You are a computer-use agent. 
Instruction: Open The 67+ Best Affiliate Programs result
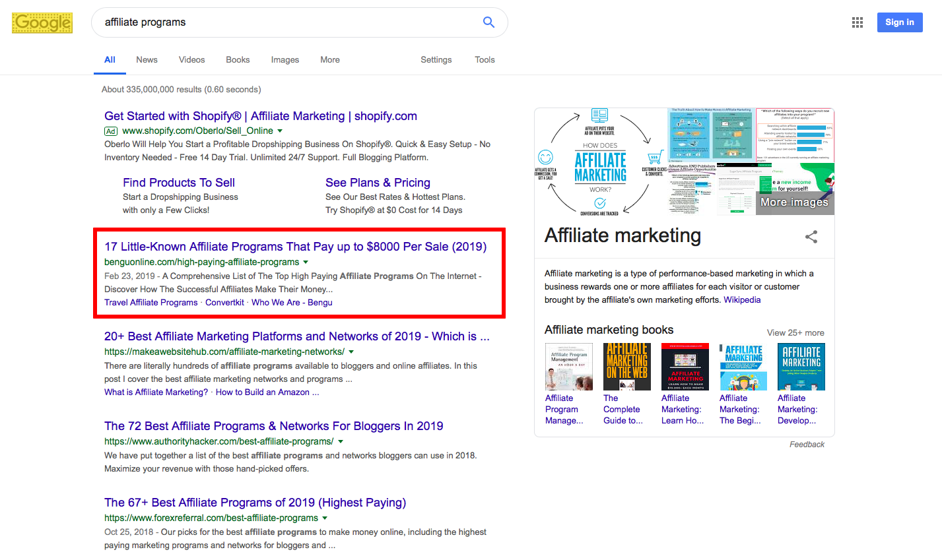(x=255, y=503)
